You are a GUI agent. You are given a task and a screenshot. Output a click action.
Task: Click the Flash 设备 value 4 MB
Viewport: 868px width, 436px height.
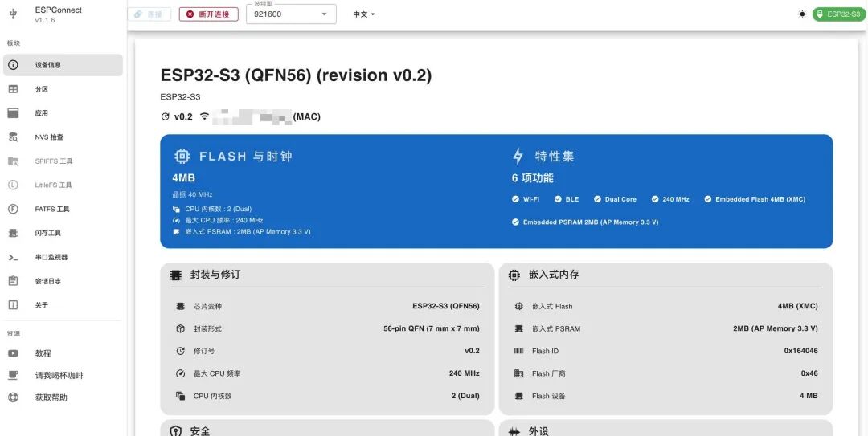click(809, 396)
